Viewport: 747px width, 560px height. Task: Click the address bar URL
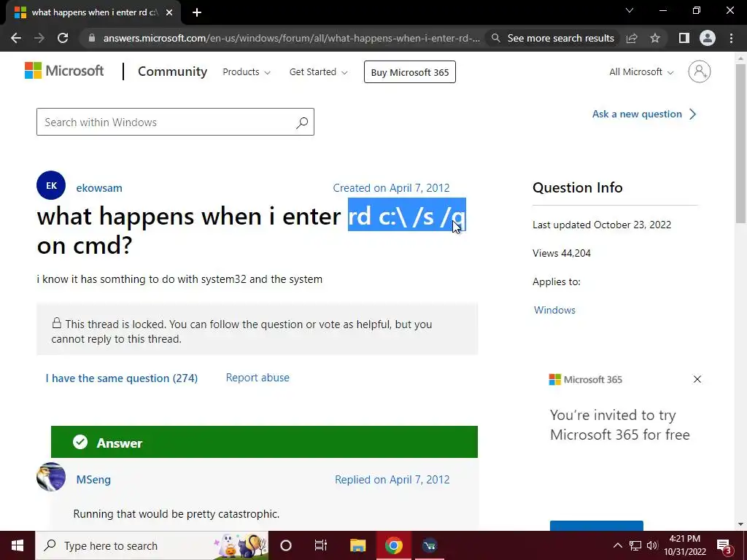[292, 38]
